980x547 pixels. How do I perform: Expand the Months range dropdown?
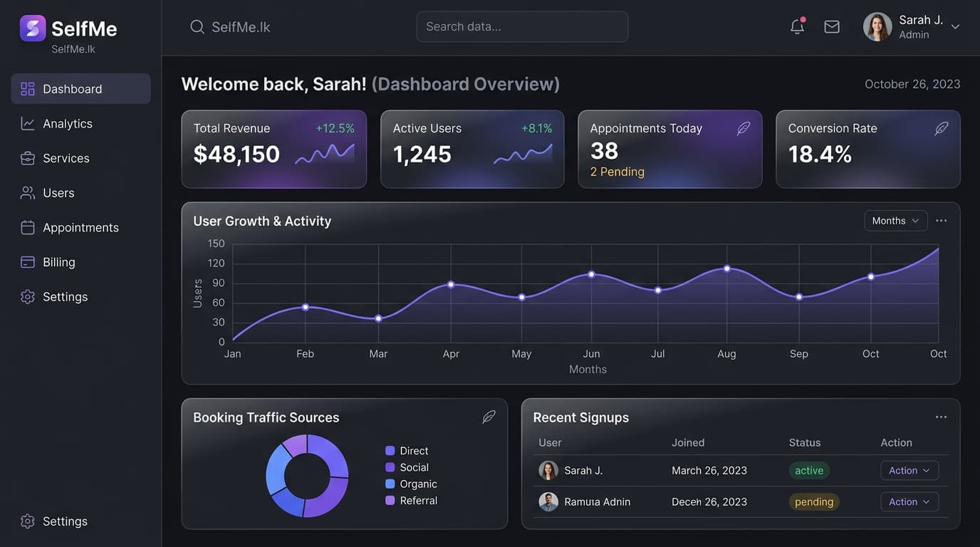tap(896, 221)
